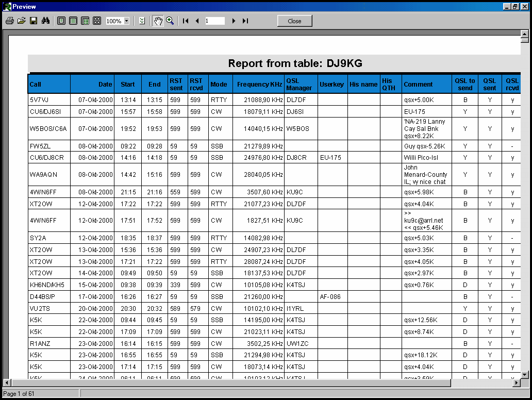Image resolution: width=532 pixels, height=400 pixels.
Task: Click the green double-chevron toolbar icon
Action: pyautogui.click(x=142, y=21)
